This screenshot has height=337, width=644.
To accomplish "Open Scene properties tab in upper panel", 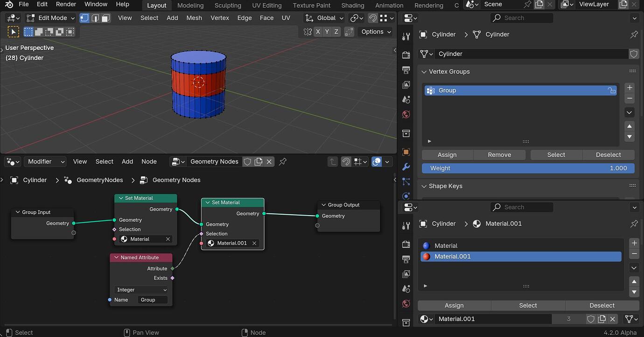I will click(406, 100).
